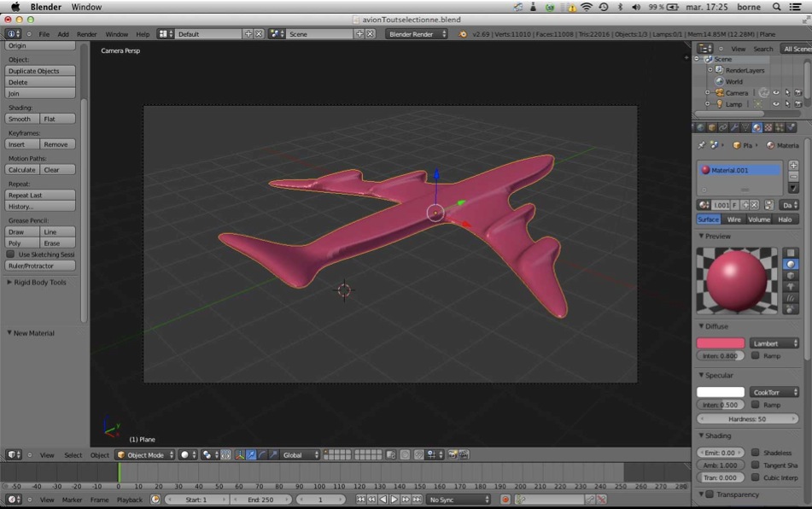Open the Texture properties tab icon
This screenshot has width=812, height=509.
(x=768, y=128)
